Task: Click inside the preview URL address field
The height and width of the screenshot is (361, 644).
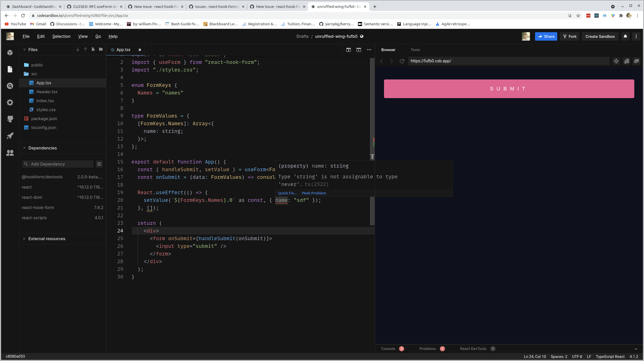Action: coord(485,61)
